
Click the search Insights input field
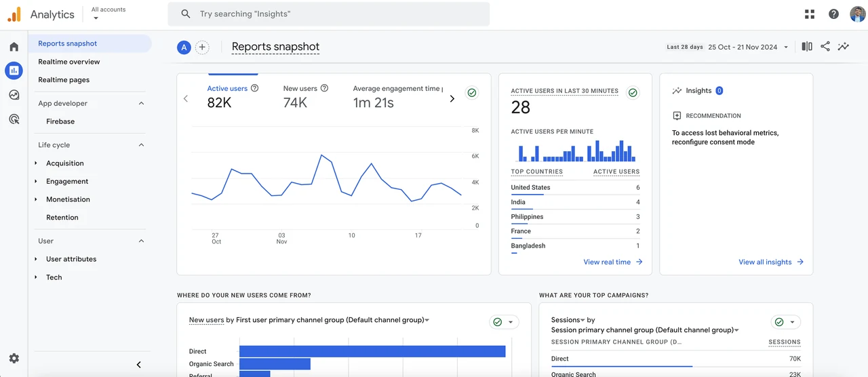pos(329,14)
